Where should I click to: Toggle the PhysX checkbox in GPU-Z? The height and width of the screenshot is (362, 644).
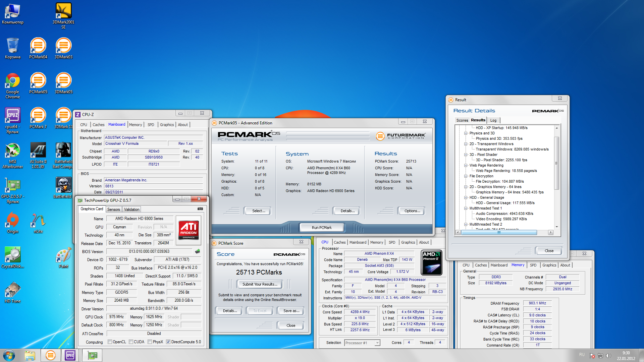tap(150, 342)
